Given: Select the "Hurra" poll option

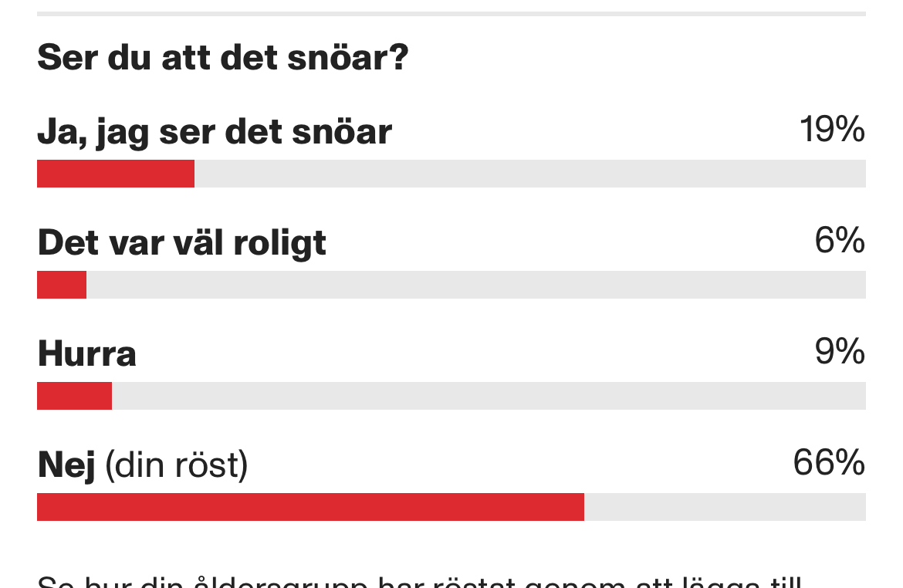Looking at the screenshot, I should coord(87,354).
